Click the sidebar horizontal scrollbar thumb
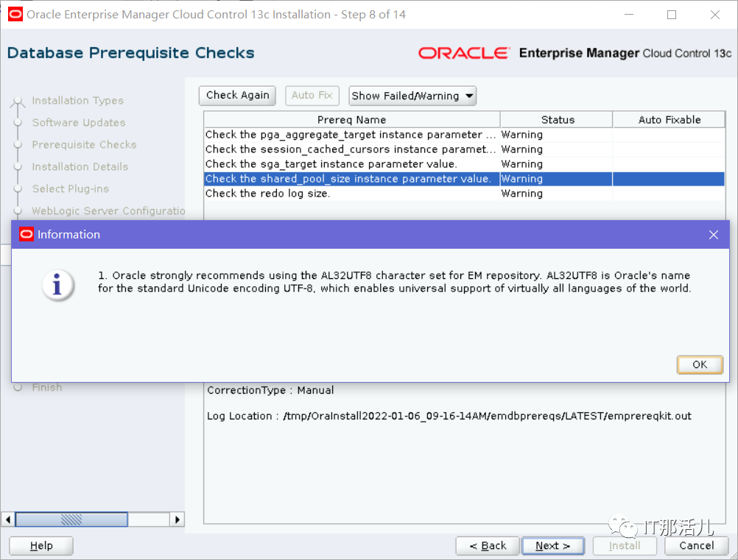This screenshot has width=738, height=560. tap(71, 520)
